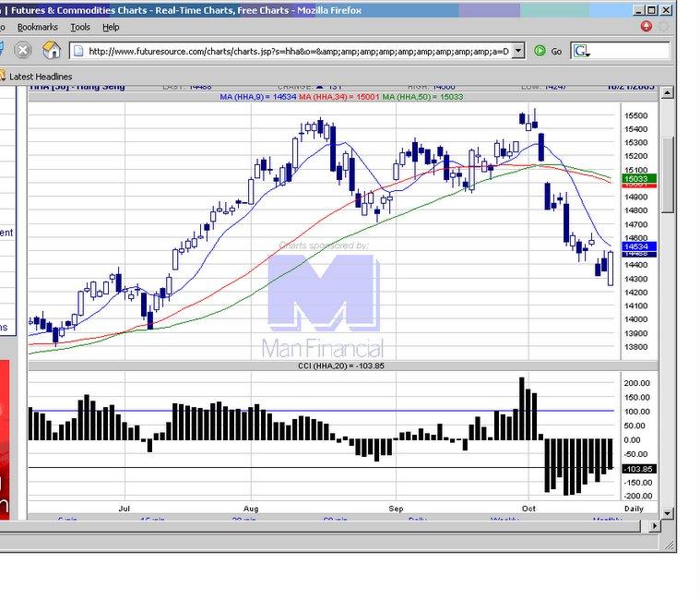Expand the address bar history dropdown
Image resolution: width=700 pixels, height=599 pixels.
click(518, 51)
